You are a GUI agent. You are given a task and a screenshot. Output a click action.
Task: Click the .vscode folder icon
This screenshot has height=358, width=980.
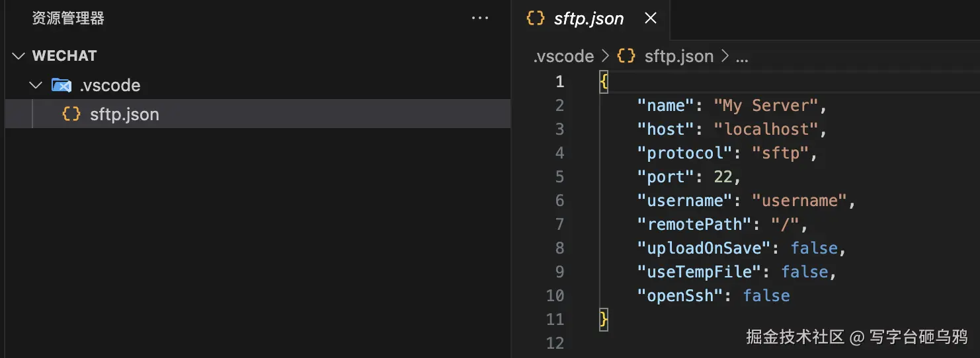pos(61,85)
